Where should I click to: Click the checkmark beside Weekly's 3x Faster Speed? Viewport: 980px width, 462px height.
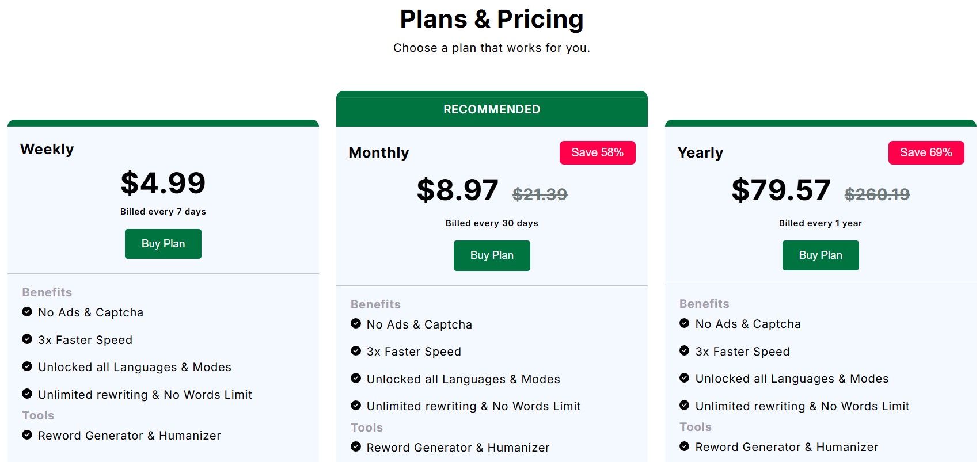pyautogui.click(x=26, y=339)
